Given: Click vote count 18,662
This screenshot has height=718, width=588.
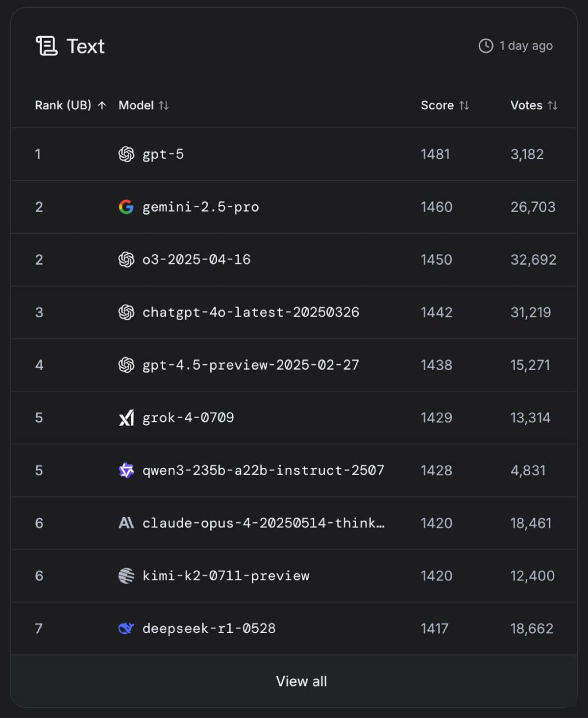Looking at the screenshot, I should click(x=532, y=628).
